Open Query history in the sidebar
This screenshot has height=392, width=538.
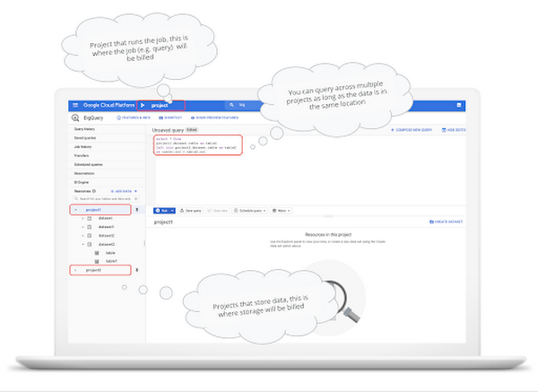[x=84, y=129]
